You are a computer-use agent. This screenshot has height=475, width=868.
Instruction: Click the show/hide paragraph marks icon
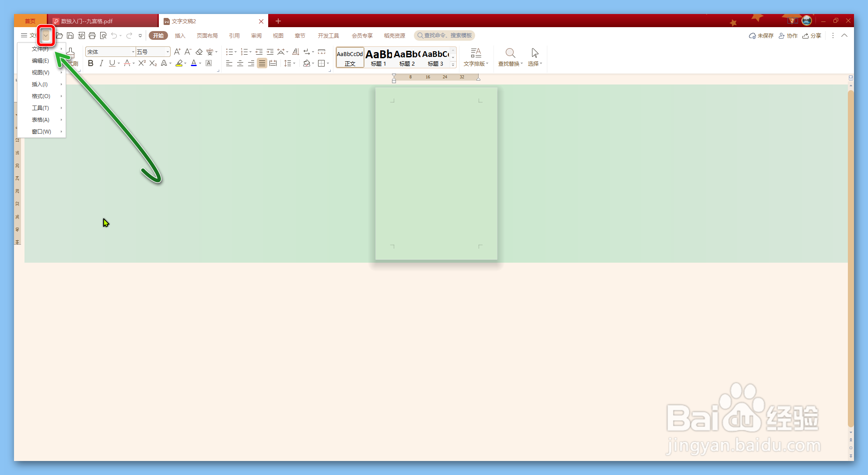pyautogui.click(x=307, y=52)
